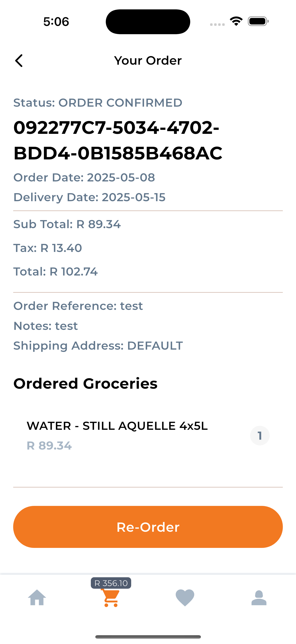This screenshot has height=644, width=296.
Task: Tap the back arrow icon
Action: point(19,61)
